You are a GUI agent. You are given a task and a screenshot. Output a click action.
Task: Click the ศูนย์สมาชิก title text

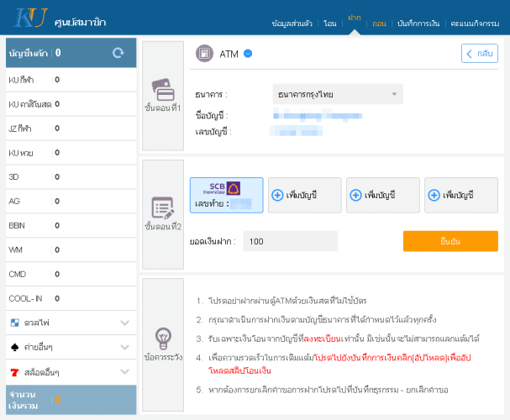tap(80, 23)
